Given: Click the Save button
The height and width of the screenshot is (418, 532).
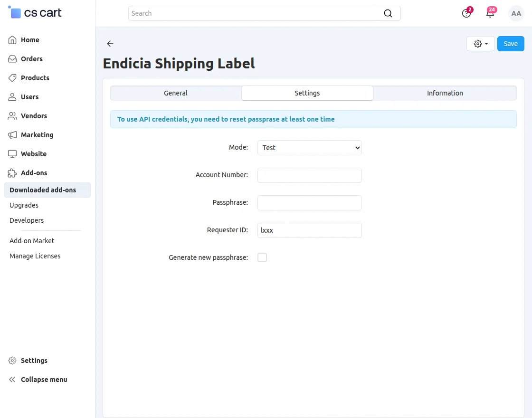Looking at the screenshot, I should click(x=511, y=44).
